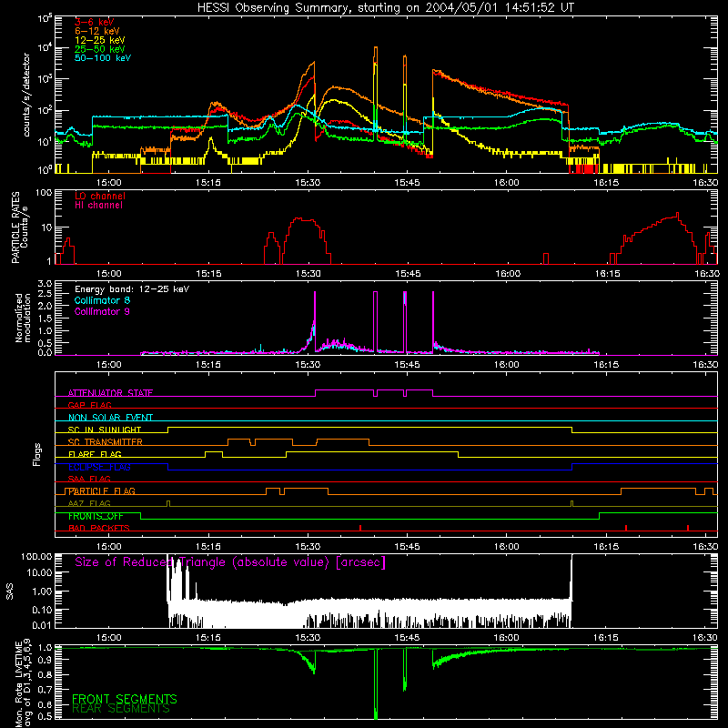
Task: Click the Size of Reduced Triangle title
Action: click(230, 562)
